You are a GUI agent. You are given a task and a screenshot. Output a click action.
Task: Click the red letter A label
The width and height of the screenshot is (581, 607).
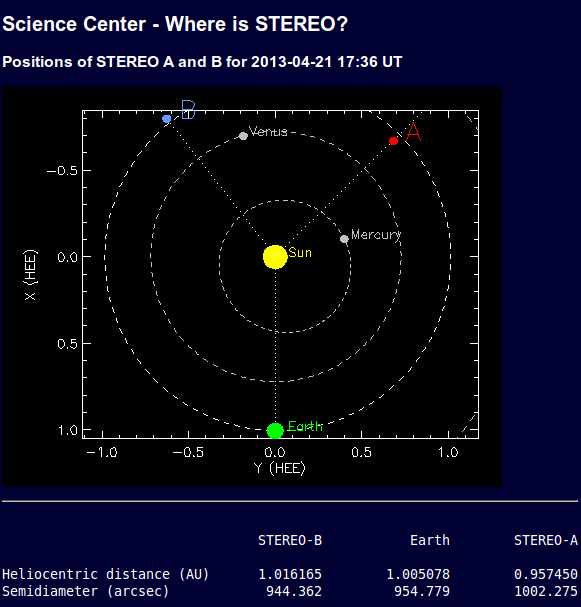click(413, 132)
